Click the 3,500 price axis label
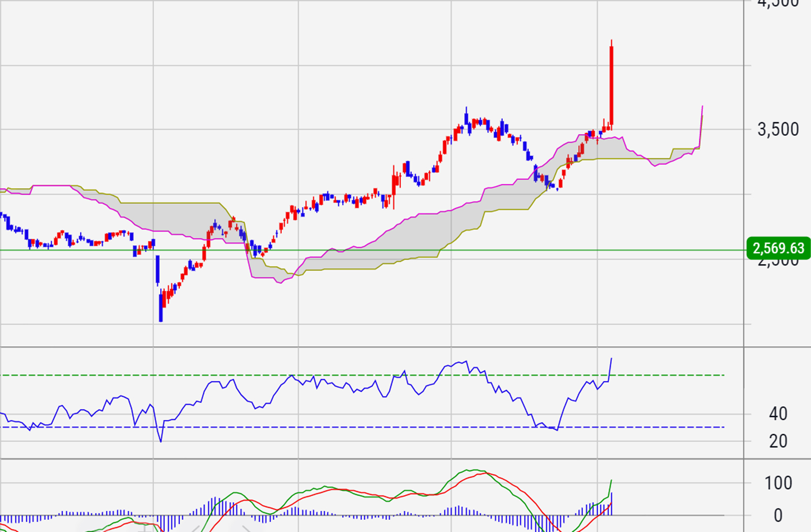811x532 pixels. [x=778, y=129]
